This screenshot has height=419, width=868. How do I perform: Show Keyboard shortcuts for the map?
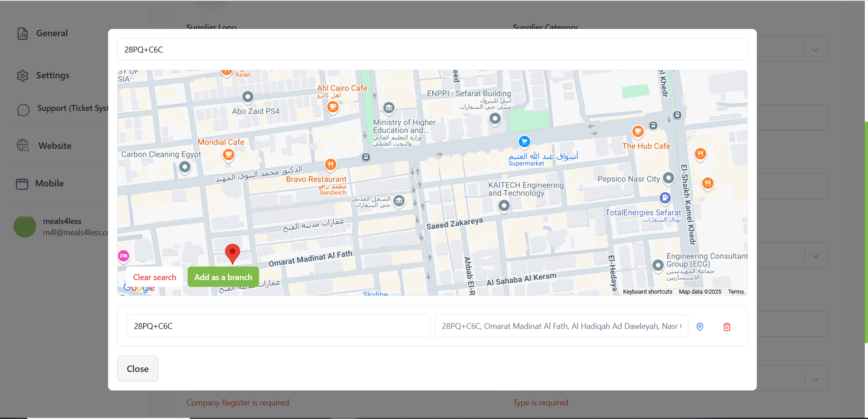coord(647,292)
